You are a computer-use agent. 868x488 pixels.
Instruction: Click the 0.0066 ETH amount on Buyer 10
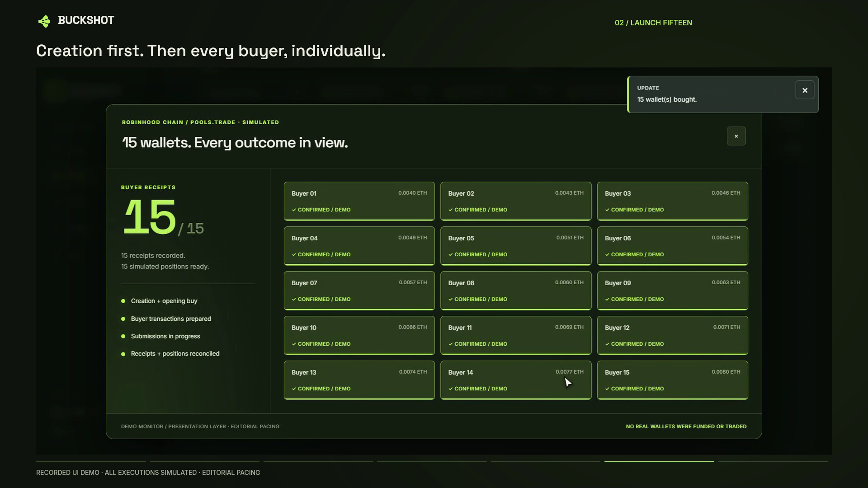tap(412, 327)
